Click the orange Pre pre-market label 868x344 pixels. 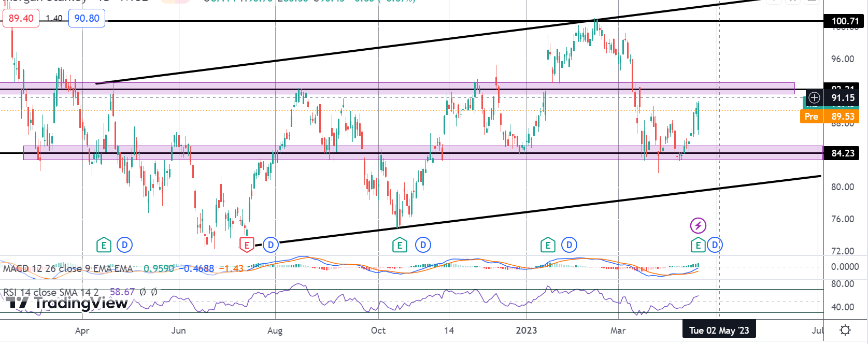pyautogui.click(x=812, y=117)
